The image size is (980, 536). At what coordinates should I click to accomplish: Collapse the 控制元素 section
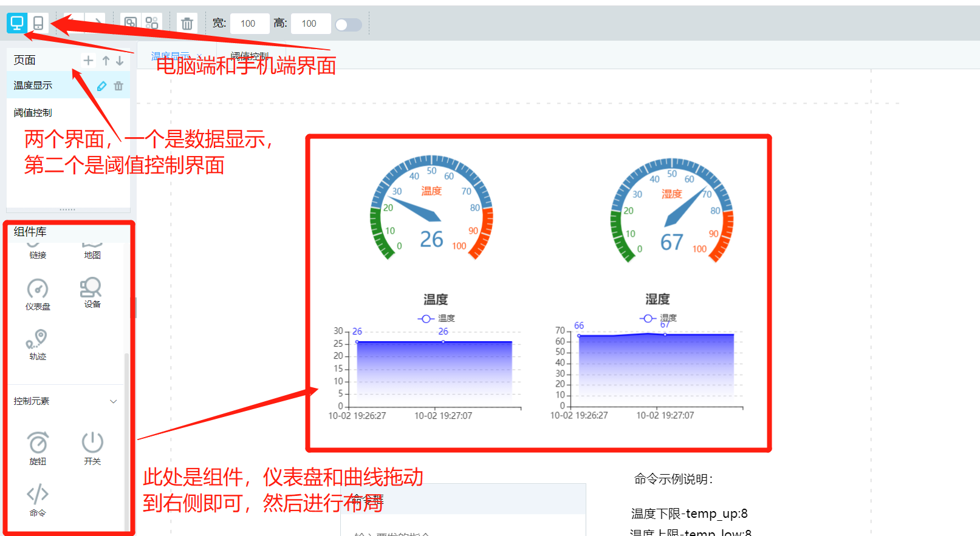113,401
